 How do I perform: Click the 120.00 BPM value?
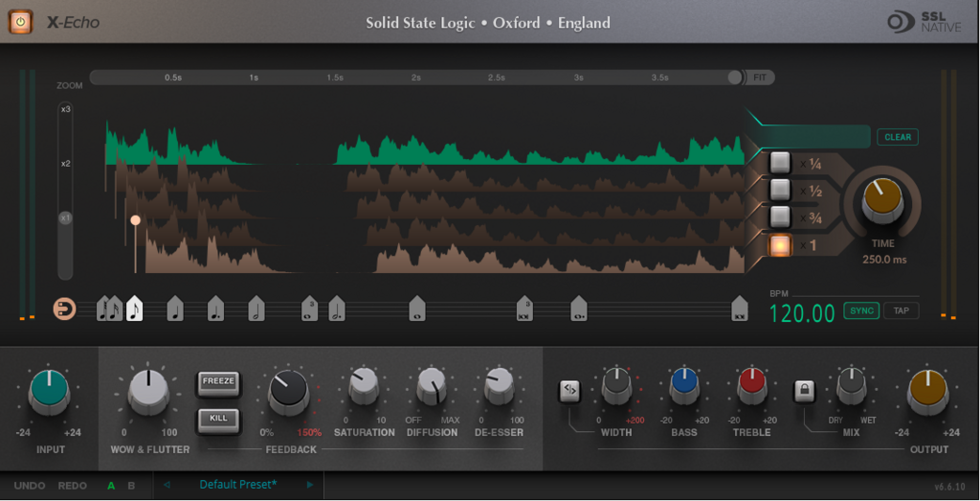[802, 312]
